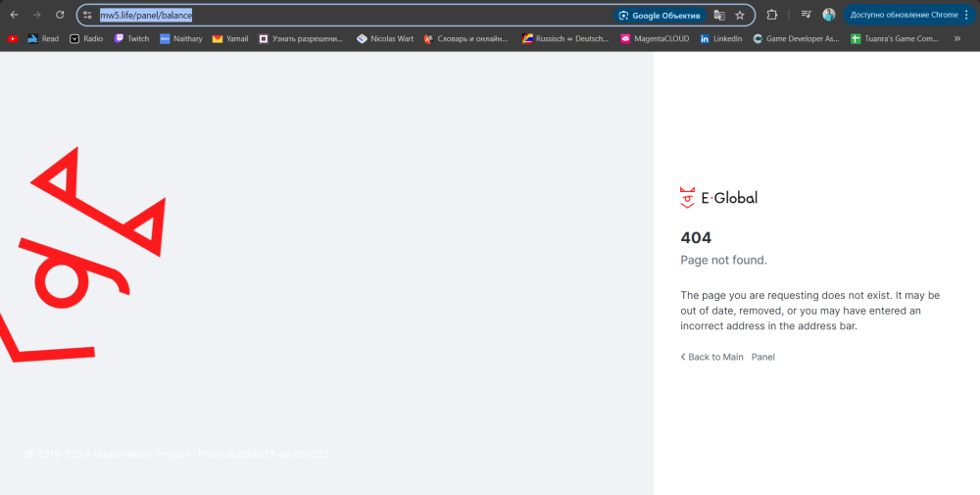Click the Chrome profile avatar
The height and width of the screenshot is (495, 980).
(829, 15)
